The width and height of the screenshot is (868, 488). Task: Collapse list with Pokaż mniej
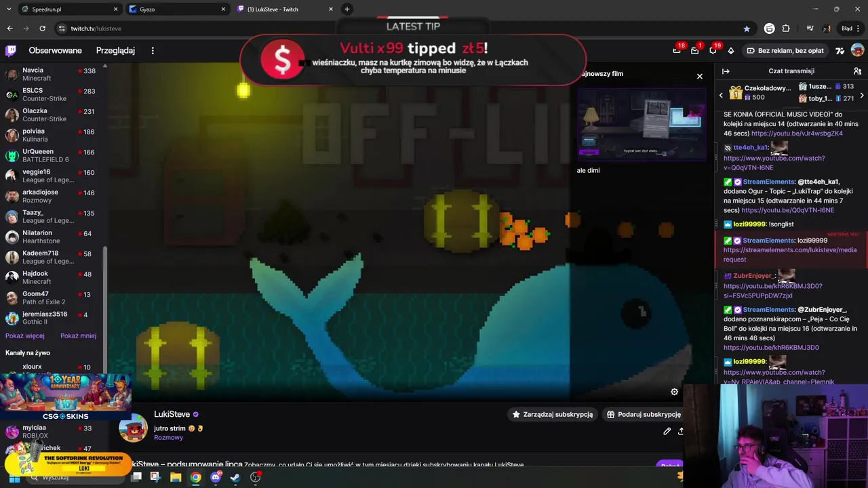pyautogui.click(x=78, y=335)
